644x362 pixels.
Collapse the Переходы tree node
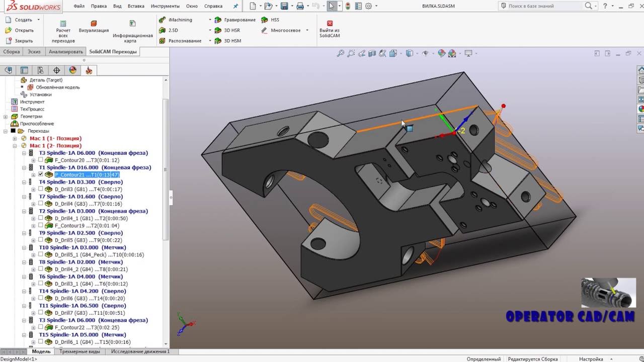pyautogui.click(x=6, y=131)
